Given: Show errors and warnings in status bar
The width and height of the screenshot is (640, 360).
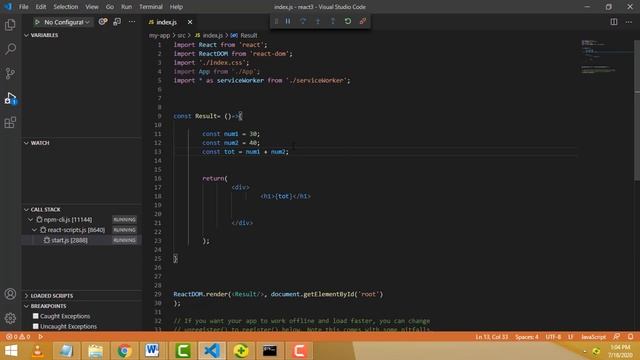Looking at the screenshot, I should tap(18, 337).
